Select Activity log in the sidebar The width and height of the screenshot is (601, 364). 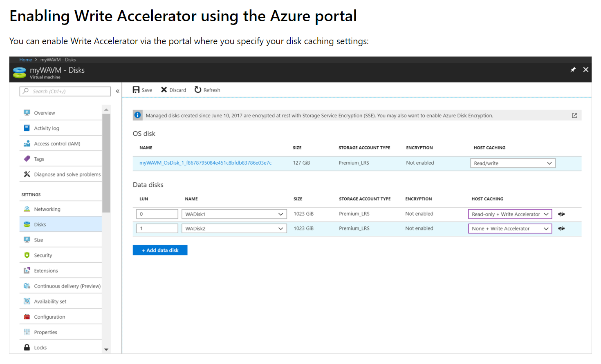(46, 128)
